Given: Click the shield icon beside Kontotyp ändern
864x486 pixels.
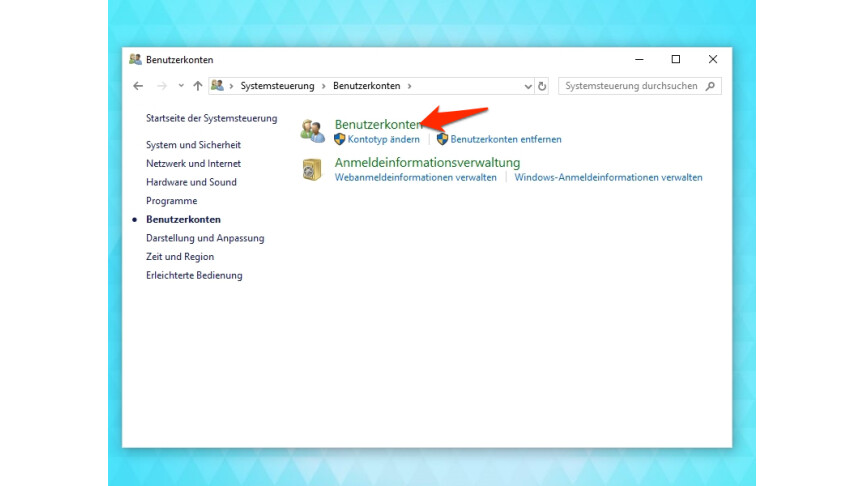Looking at the screenshot, I should coord(340,139).
